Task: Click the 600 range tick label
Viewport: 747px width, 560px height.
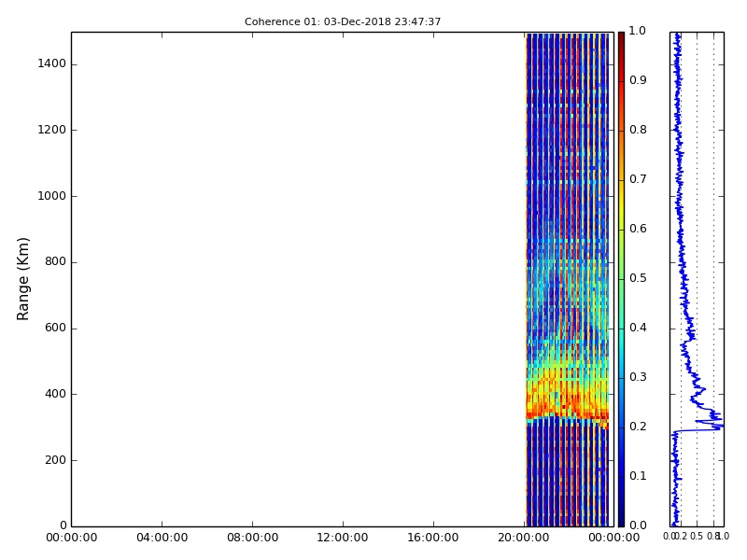Action: pos(55,328)
